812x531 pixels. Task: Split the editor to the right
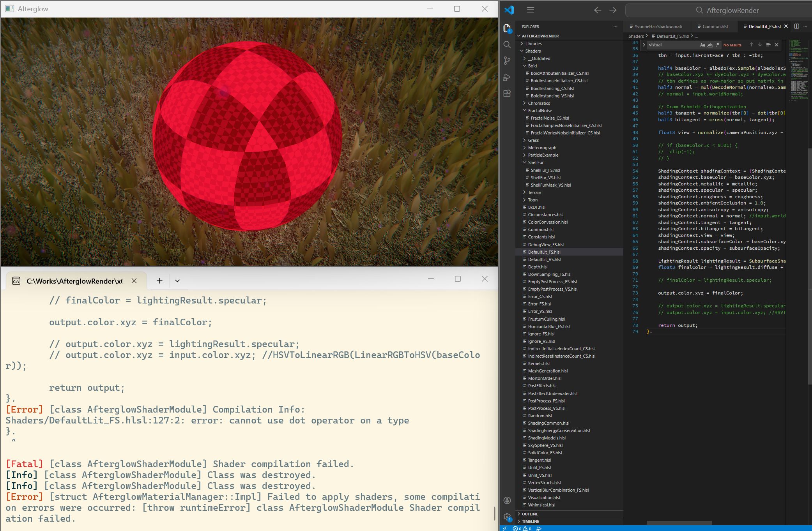[796, 26]
